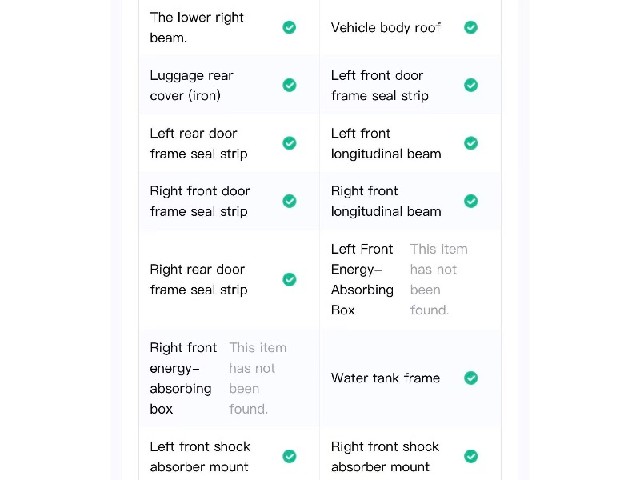Image resolution: width=640 pixels, height=480 pixels.
Task: Select the Vehicle body roof label
Action: click(386, 27)
